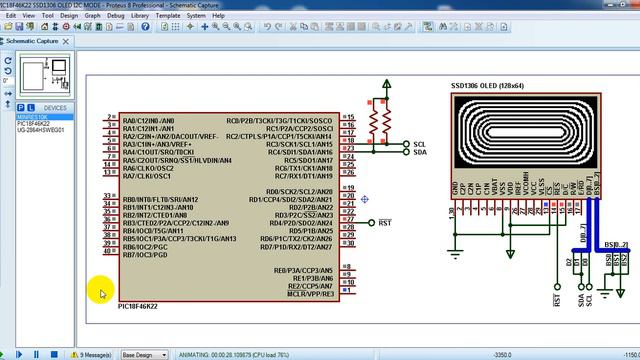Click the Make Device icon
The image size is (640, 360).
pyautogui.click(x=387, y=27)
